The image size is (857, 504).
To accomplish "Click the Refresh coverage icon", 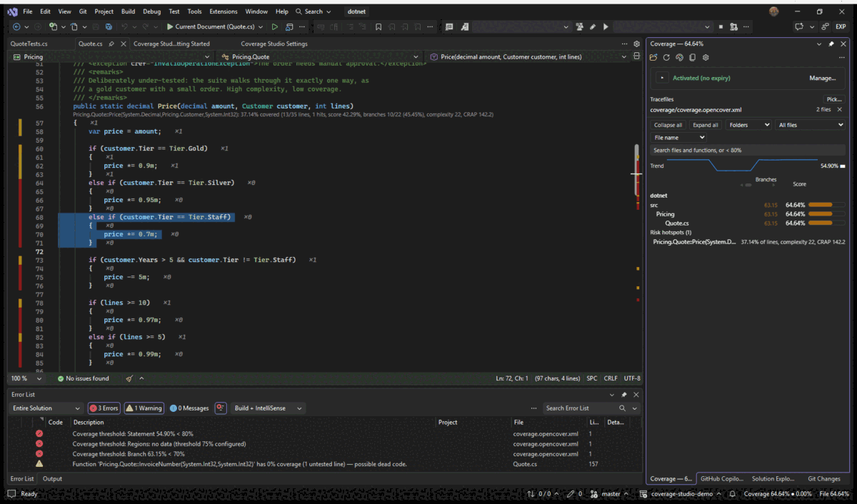I will pyautogui.click(x=666, y=57).
